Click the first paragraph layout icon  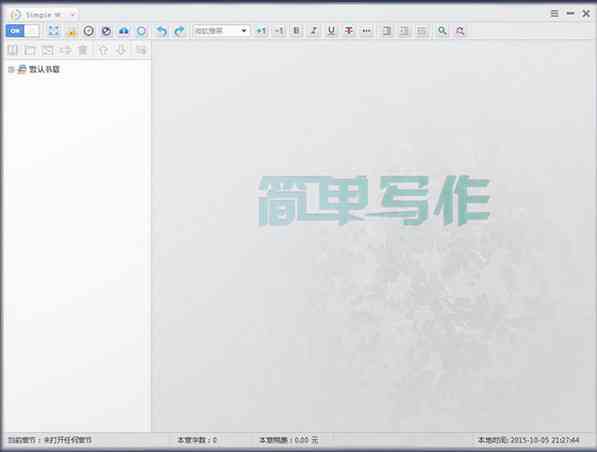[x=387, y=31]
